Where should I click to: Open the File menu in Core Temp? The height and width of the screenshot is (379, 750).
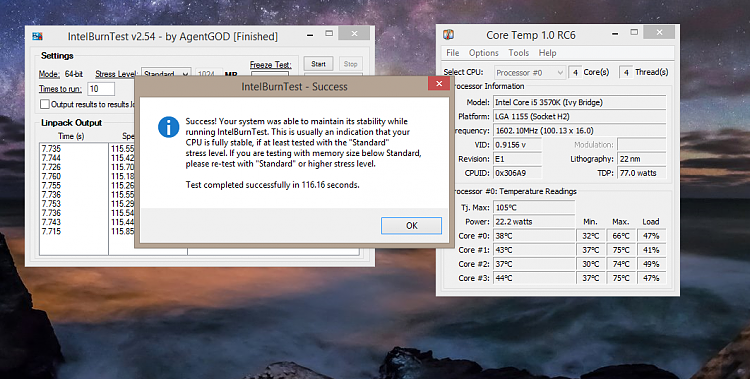coord(452,53)
